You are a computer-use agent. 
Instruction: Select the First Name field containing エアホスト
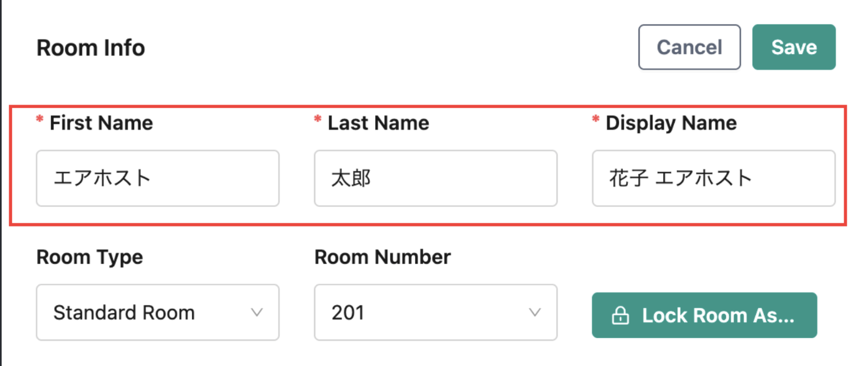[157, 178]
